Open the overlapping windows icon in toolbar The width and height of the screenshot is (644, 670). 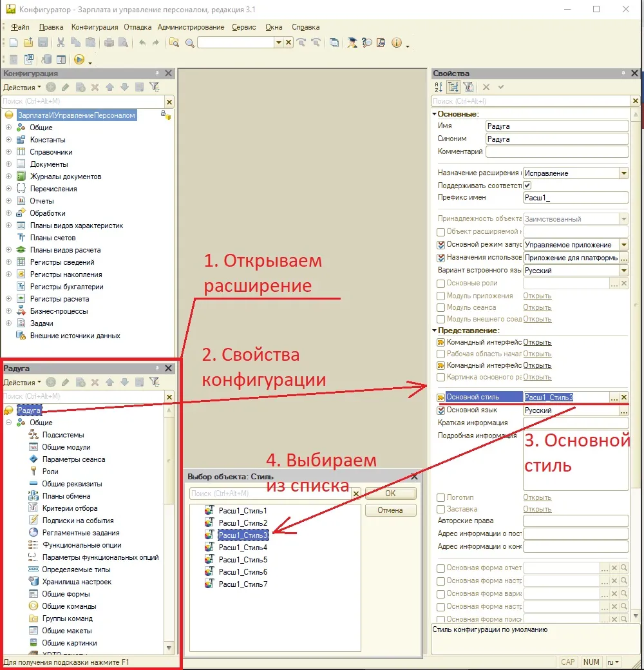click(x=334, y=43)
